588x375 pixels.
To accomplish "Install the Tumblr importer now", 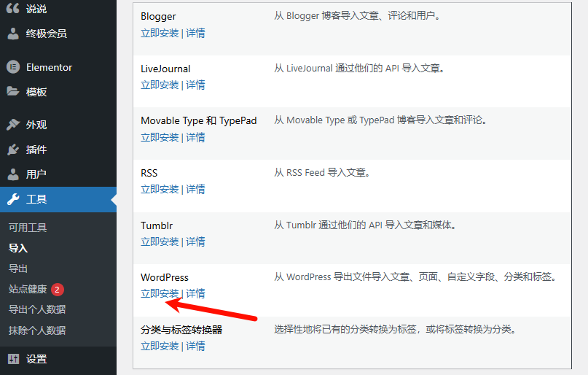I will click(160, 241).
